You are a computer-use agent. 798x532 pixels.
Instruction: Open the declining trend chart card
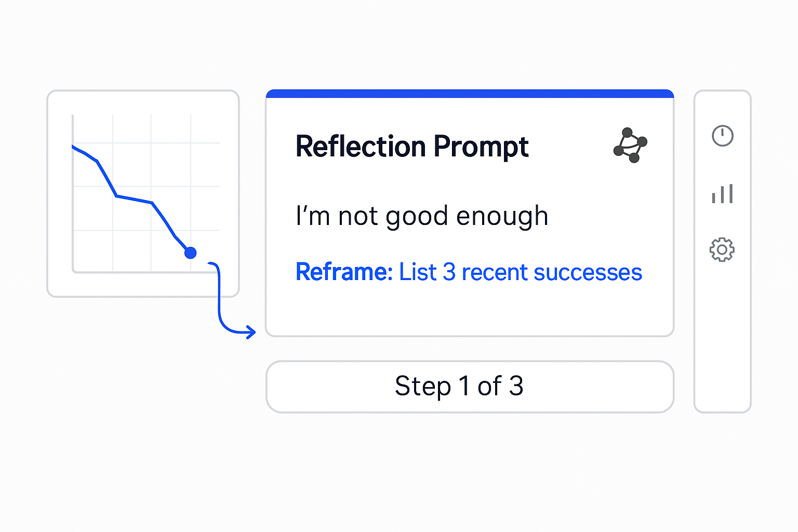tap(143, 194)
